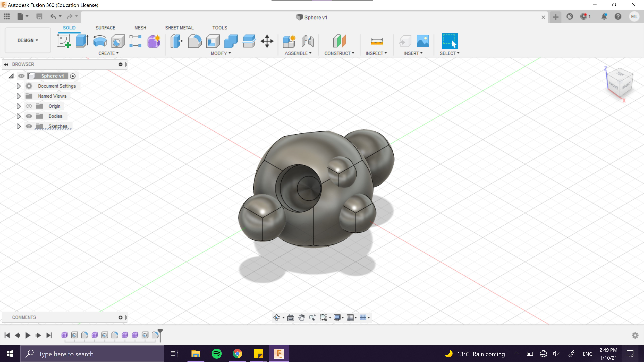This screenshot has width=644, height=362.
Task: Open the Job Status indicator
Action: click(x=585, y=17)
